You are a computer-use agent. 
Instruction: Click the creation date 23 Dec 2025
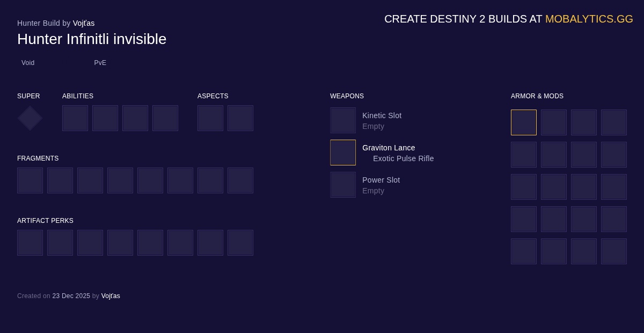tap(71, 296)
